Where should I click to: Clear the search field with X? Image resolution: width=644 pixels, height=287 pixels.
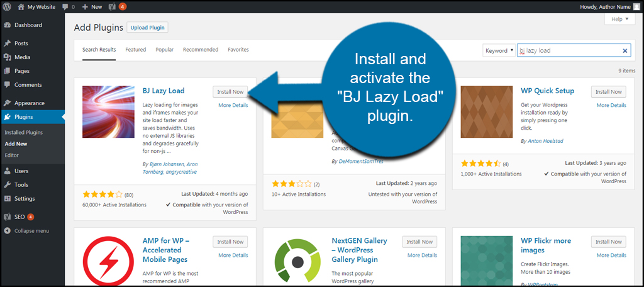pyautogui.click(x=625, y=51)
